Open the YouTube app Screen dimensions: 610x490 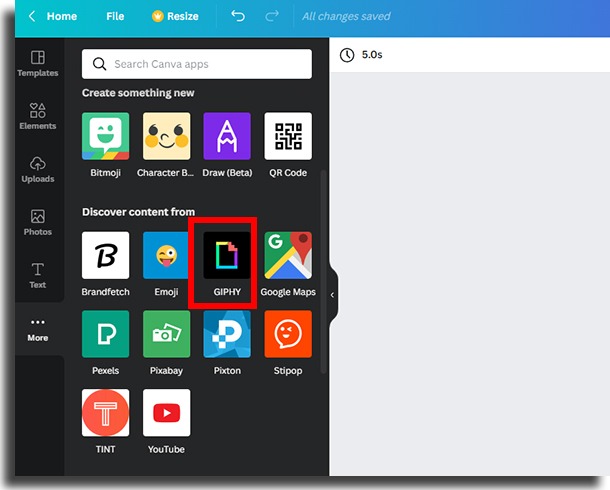pos(167,413)
